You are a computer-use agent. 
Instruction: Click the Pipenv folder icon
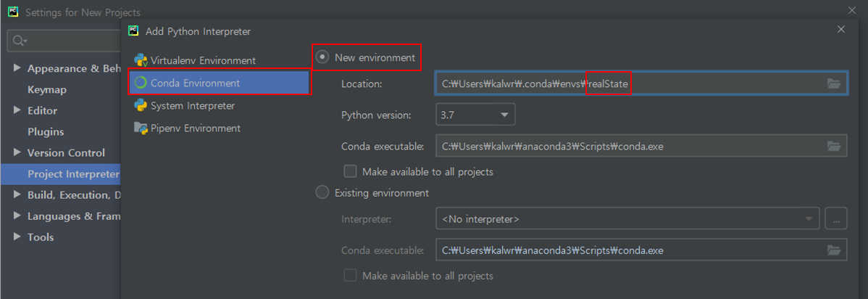(141, 128)
